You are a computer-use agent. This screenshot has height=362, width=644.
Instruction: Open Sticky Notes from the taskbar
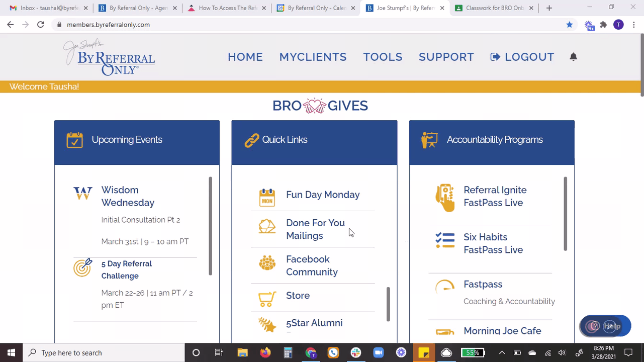pos(424,352)
